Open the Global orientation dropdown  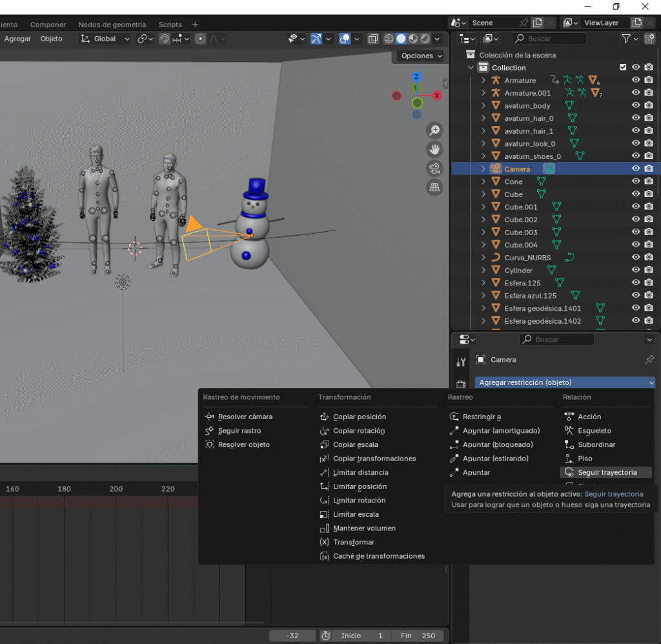click(x=105, y=39)
